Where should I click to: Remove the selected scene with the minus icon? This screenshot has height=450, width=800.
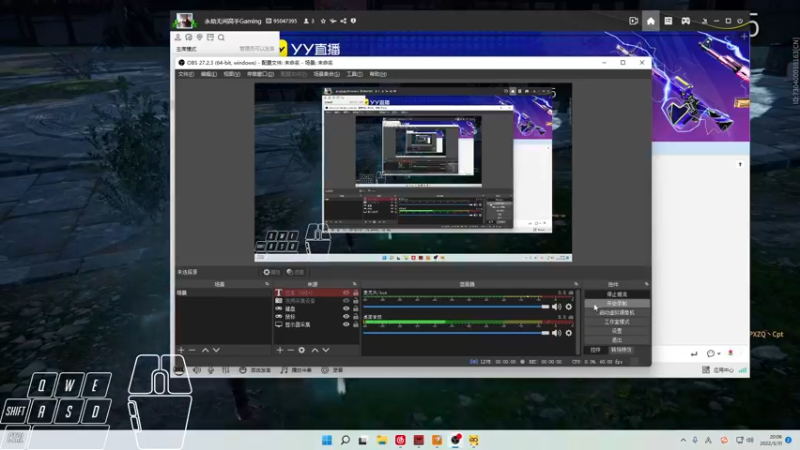(192, 350)
